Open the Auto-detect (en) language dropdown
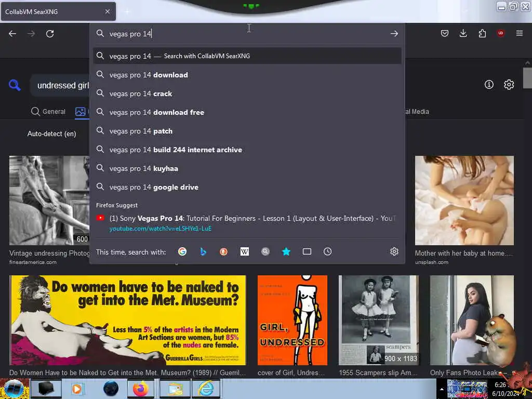532x399 pixels. click(51, 134)
